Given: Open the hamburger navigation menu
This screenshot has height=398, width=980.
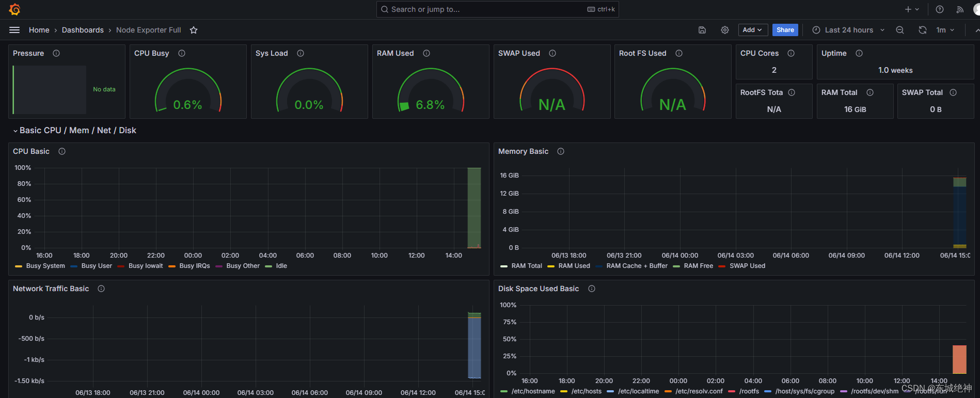Looking at the screenshot, I should click(x=14, y=30).
